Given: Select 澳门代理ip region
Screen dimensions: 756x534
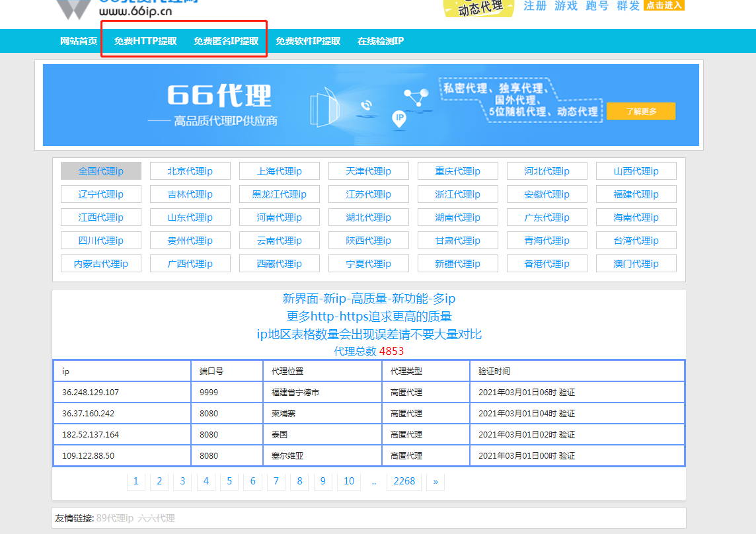Looking at the screenshot, I should (636, 264).
